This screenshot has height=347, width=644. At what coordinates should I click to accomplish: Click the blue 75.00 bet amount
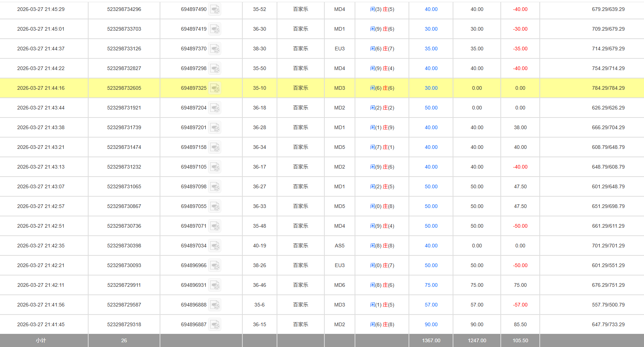click(x=431, y=285)
